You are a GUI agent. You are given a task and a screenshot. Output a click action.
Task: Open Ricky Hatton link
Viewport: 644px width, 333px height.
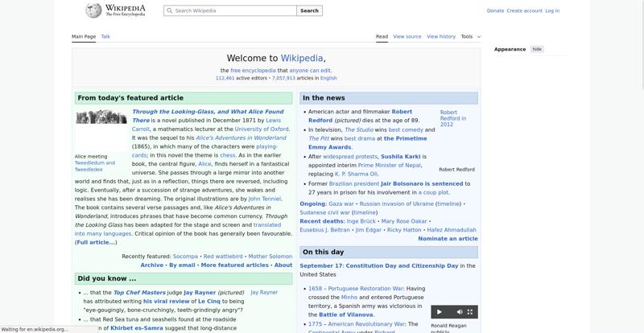click(404, 230)
